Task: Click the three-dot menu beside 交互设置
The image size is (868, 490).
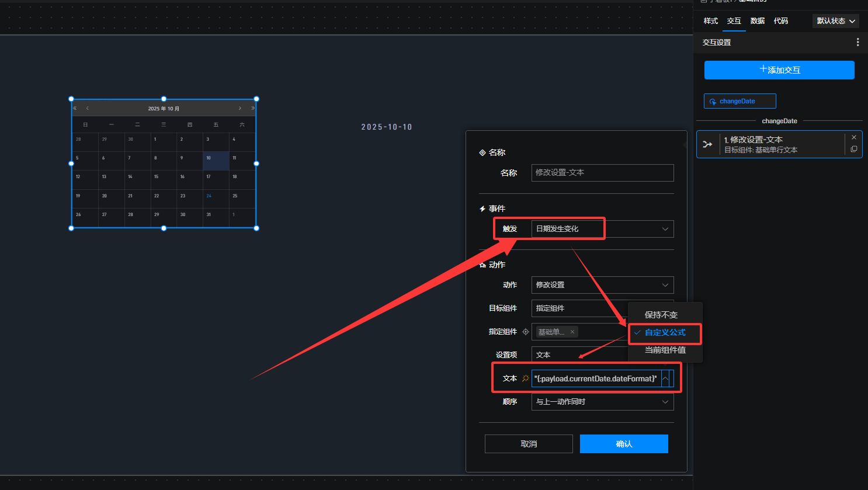Action: [857, 42]
